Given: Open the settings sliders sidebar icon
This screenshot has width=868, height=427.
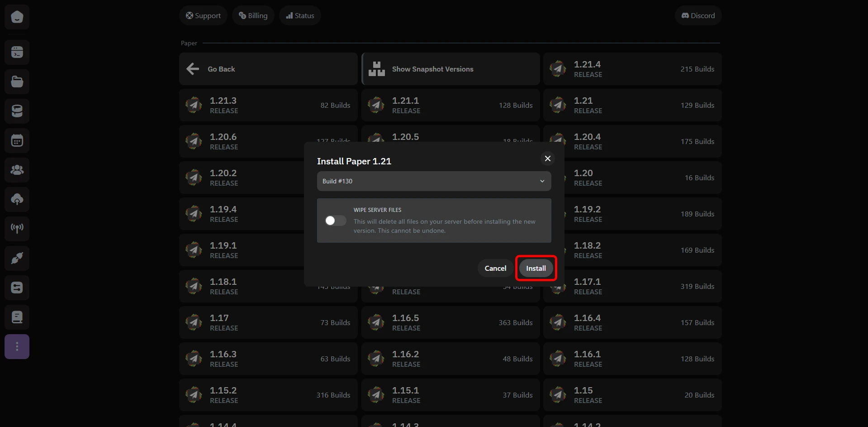Looking at the screenshot, I should (17, 288).
